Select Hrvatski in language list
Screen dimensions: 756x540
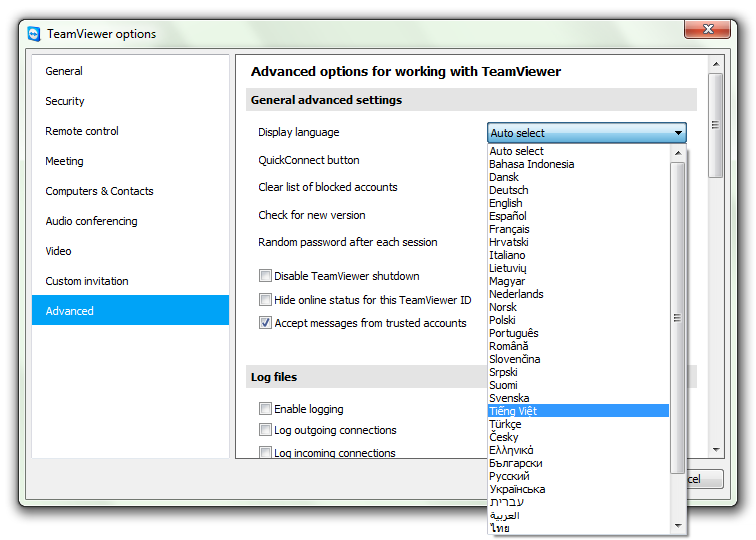point(579,242)
